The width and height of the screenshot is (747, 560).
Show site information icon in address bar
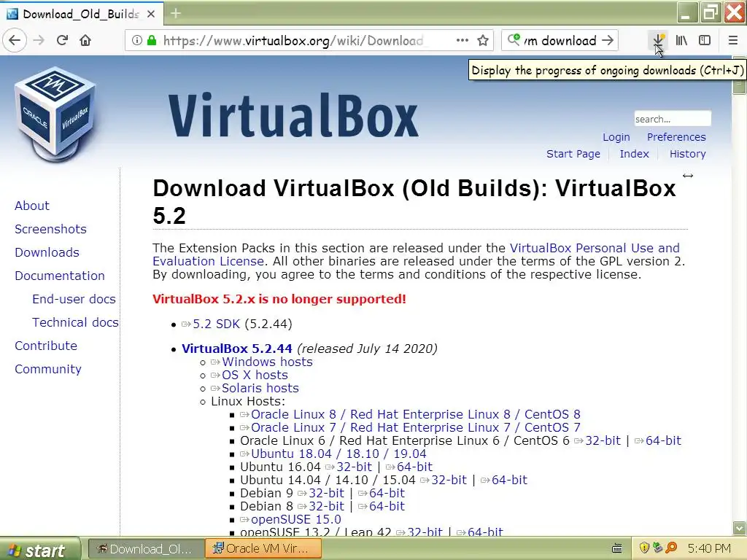point(136,41)
